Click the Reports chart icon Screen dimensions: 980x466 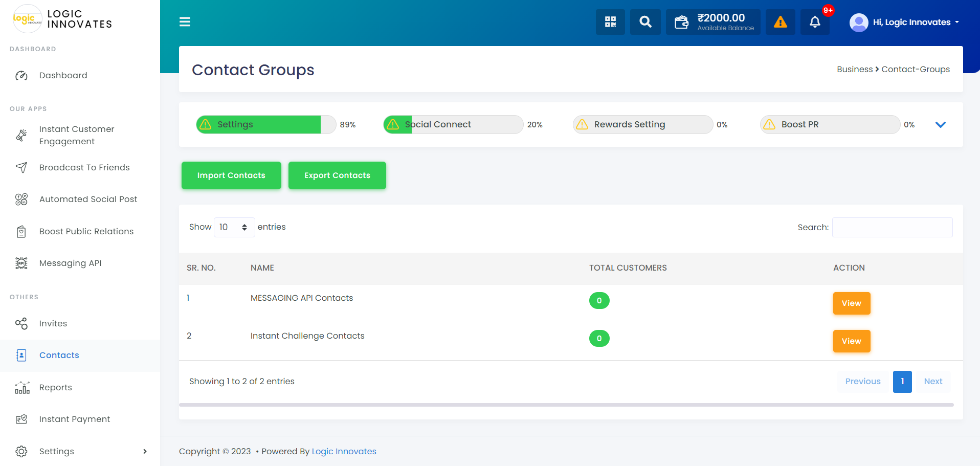pyautogui.click(x=22, y=388)
